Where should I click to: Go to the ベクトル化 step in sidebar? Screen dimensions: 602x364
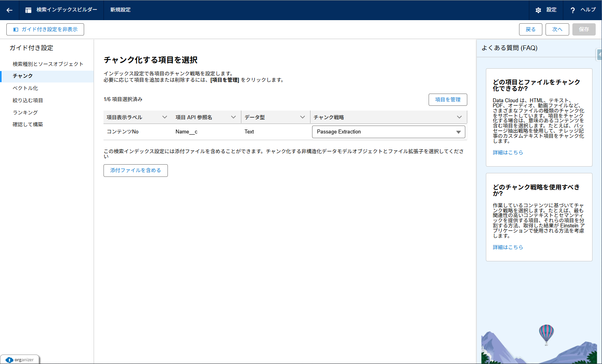25,88
